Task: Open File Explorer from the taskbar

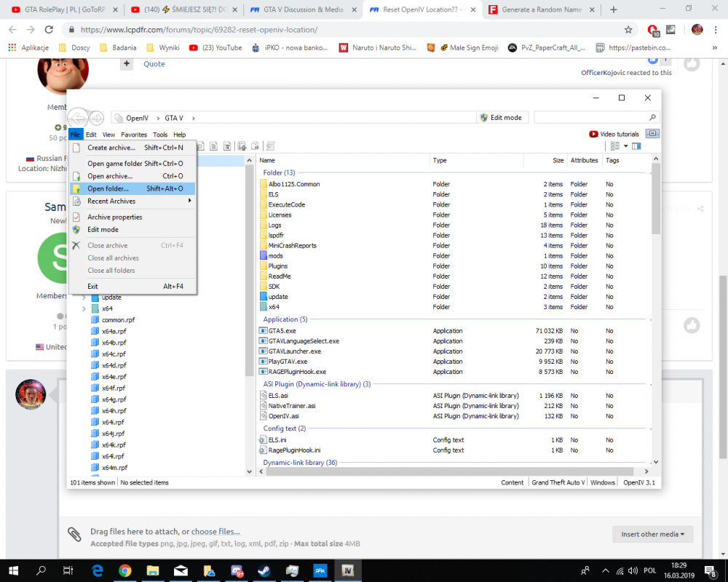Action: 153,571
